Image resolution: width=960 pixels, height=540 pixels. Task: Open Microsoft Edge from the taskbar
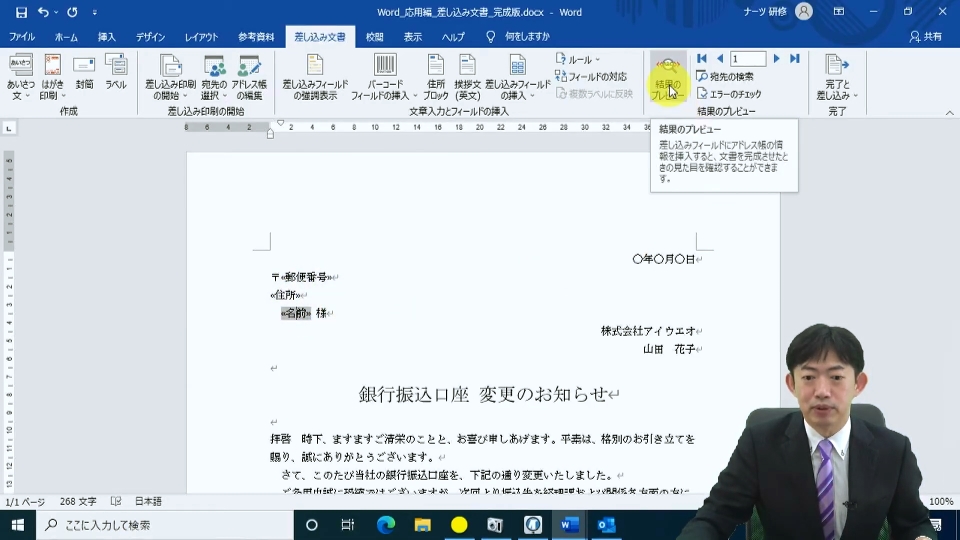coord(386,525)
